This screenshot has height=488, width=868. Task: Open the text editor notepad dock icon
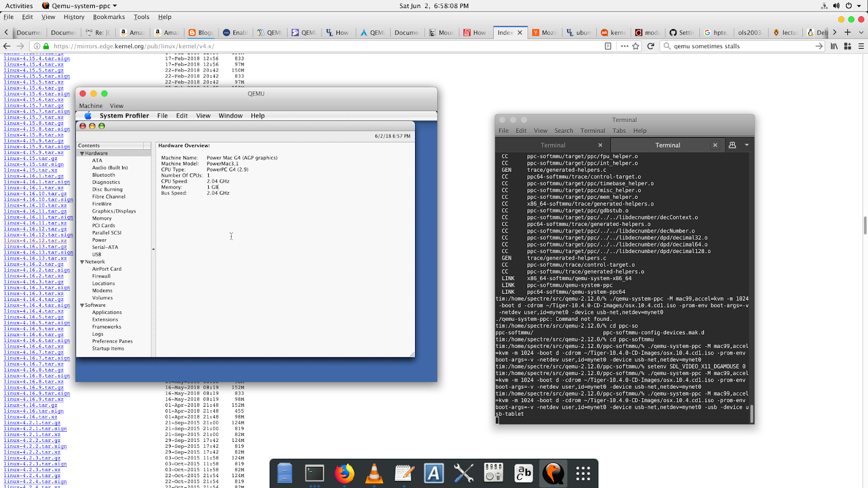pyautogui.click(x=404, y=473)
